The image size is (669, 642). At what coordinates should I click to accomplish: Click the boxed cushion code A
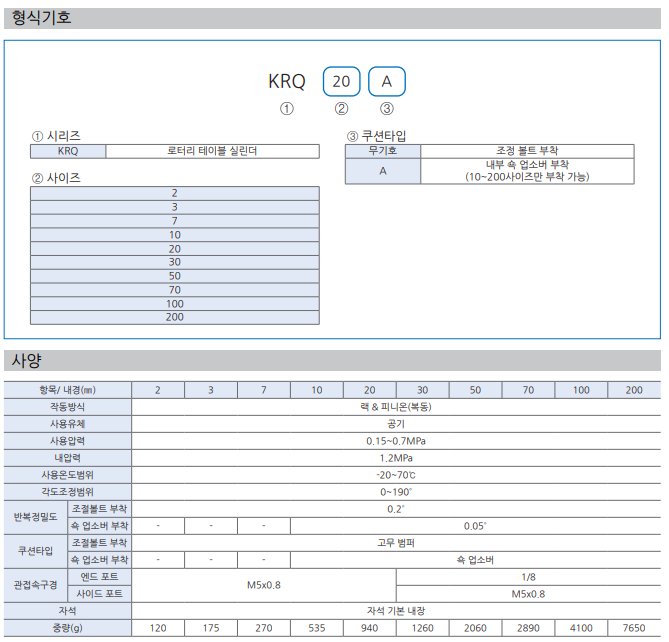pyautogui.click(x=387, y=81)
